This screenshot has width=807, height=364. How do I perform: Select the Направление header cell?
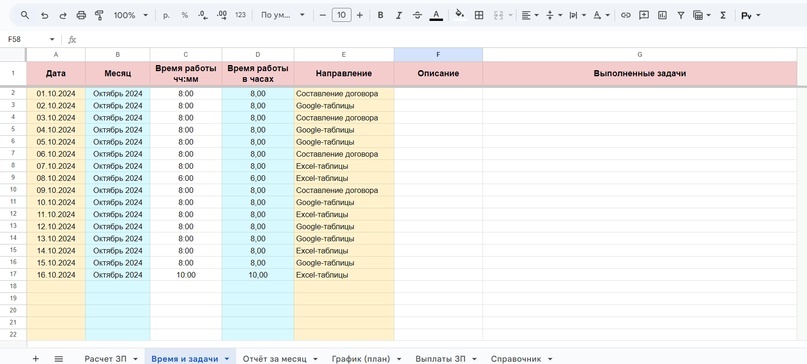[x=344, y=74]
